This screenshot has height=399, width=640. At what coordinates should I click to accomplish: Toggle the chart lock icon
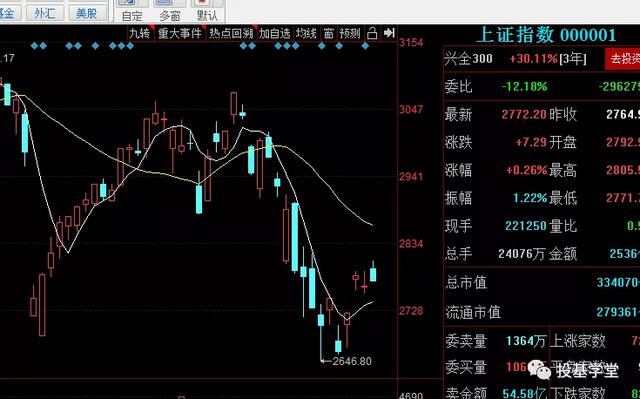pos(372,33)
